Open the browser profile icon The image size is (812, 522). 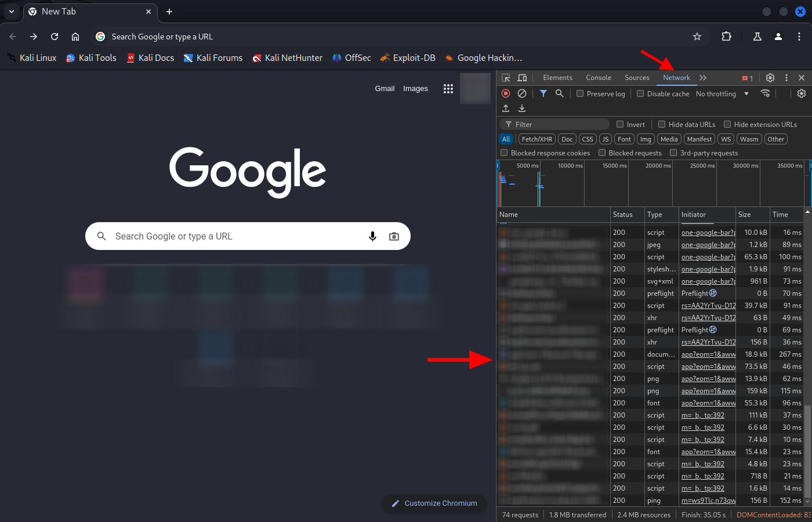coord(778,37)
